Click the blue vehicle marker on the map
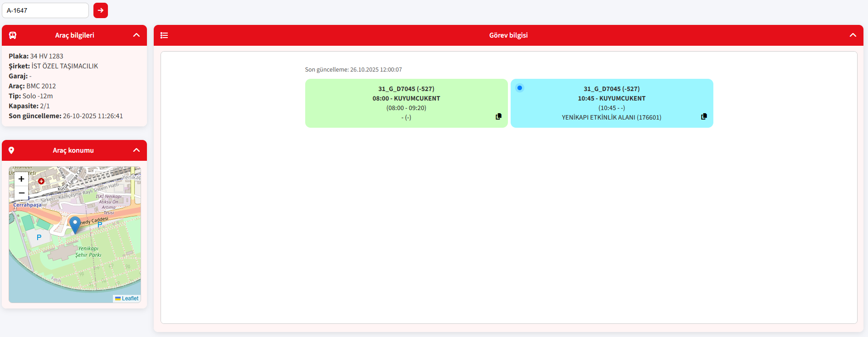Viewport: 868px width, 337px height. tap(75, 224)
